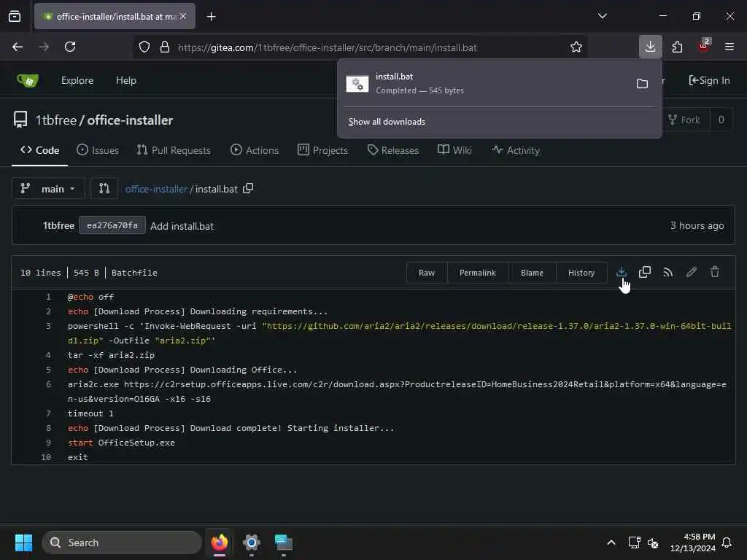Open the Settings gear taskbar app
747x560 pixels.
click(x=251, y=542)
